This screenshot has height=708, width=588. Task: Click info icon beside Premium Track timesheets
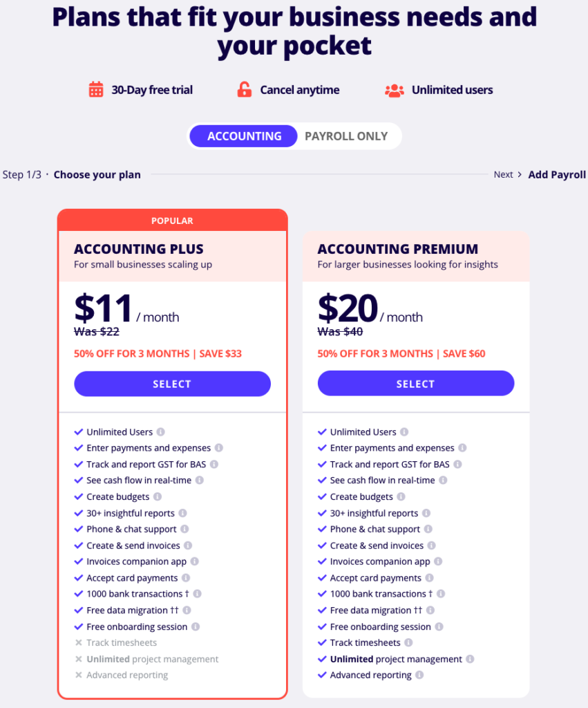click(x=408, y=643)
